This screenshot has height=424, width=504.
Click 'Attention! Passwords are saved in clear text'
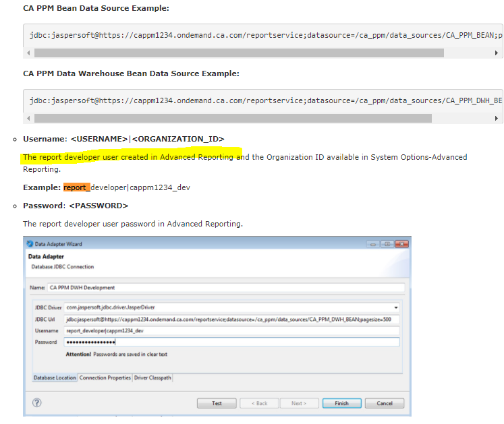coord(116,355)
